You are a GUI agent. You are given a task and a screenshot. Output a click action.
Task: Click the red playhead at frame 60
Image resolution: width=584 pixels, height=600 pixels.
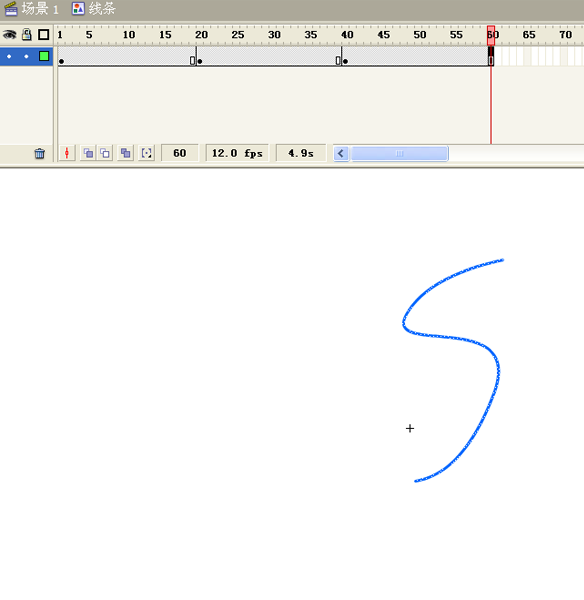tap(491, 35)
